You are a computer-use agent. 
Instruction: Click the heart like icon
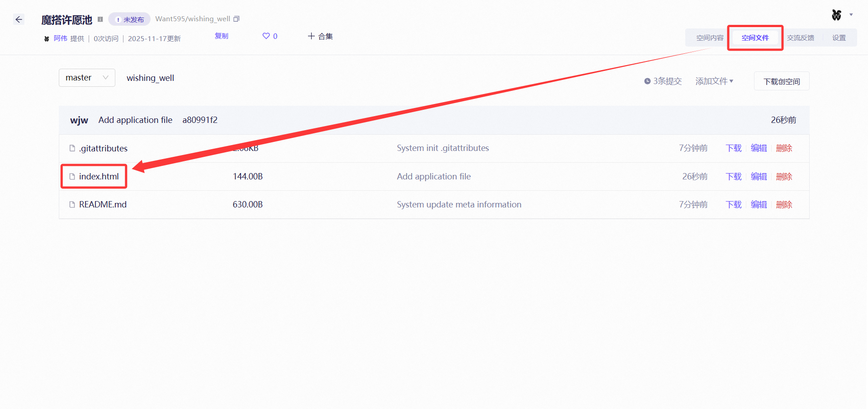(266, 36)
